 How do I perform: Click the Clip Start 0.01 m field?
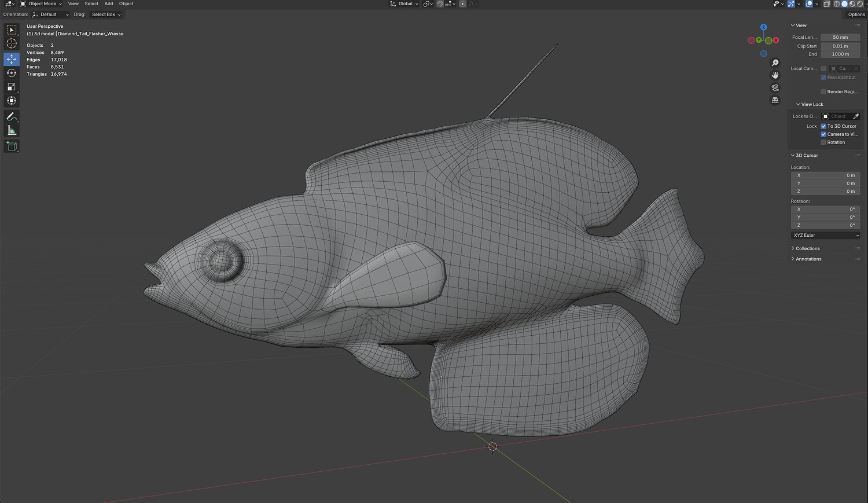(840, 46)
